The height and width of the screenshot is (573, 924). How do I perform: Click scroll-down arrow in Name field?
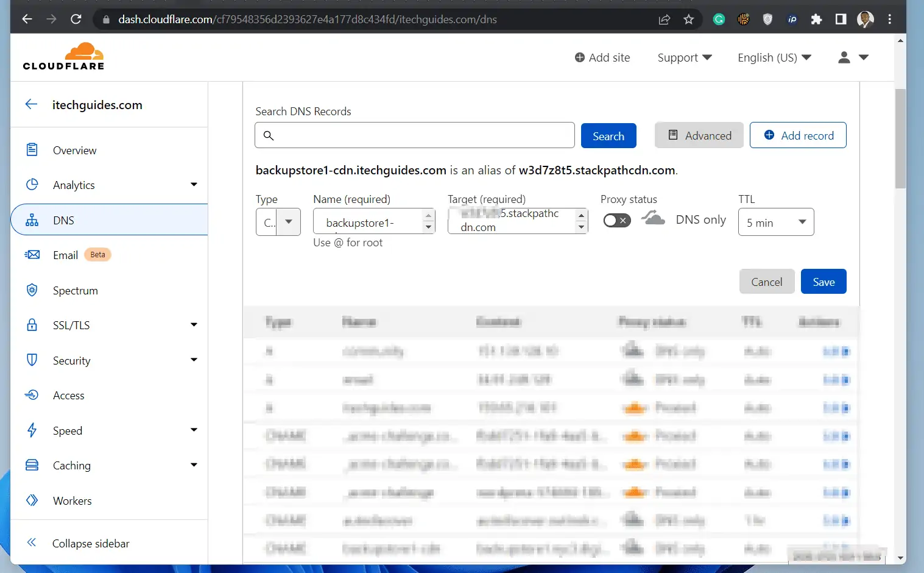click(429, 227)
